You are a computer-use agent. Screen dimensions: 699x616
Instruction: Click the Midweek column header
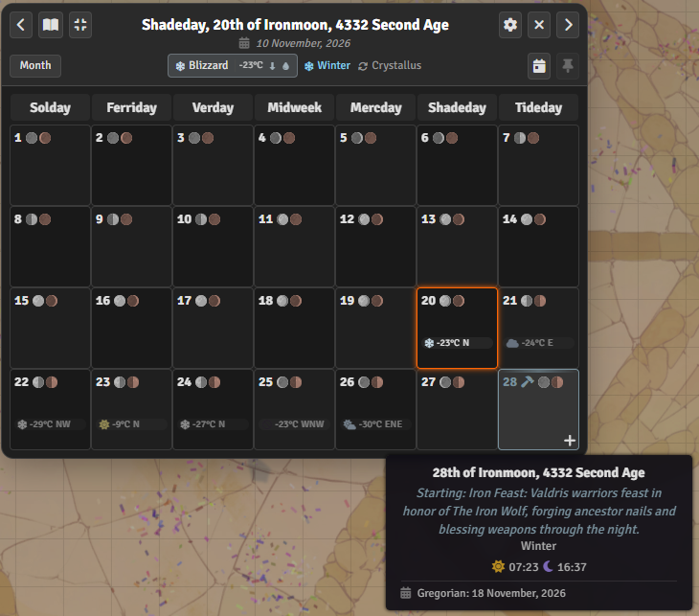[294, 107]
